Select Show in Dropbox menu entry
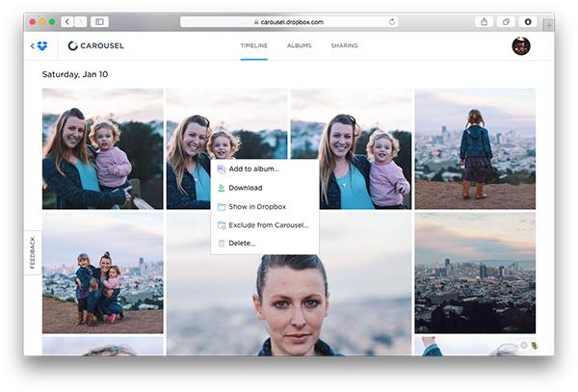The width and height of the screenshot is (578, 392). [x=265, y=207]
